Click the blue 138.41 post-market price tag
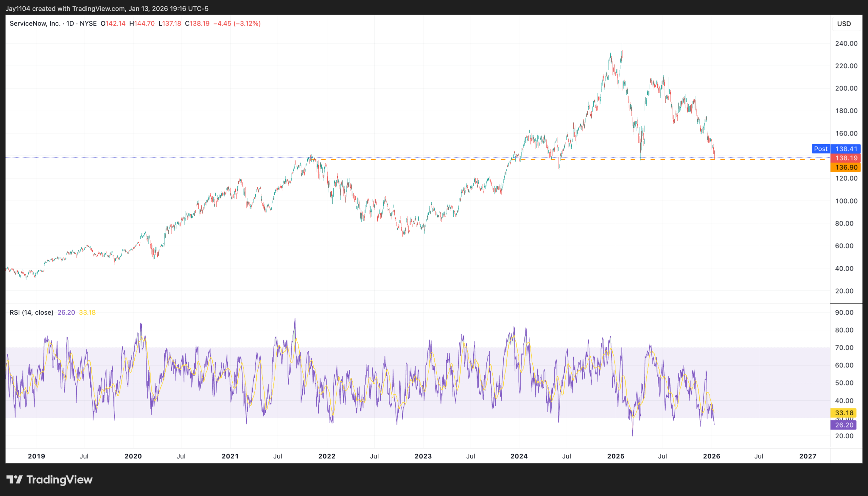The height and width of the screenshot is (496, 868). pyautogui.click(x=846, y=149)
